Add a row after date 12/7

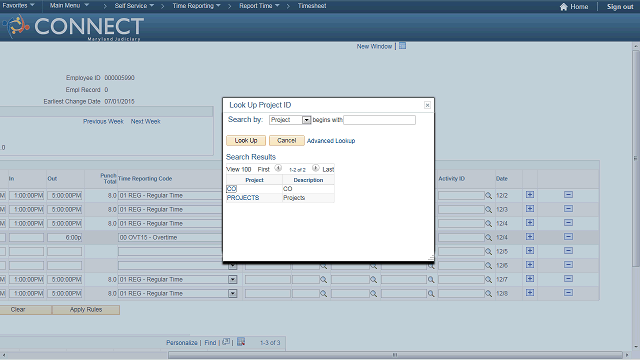point(530,279)
